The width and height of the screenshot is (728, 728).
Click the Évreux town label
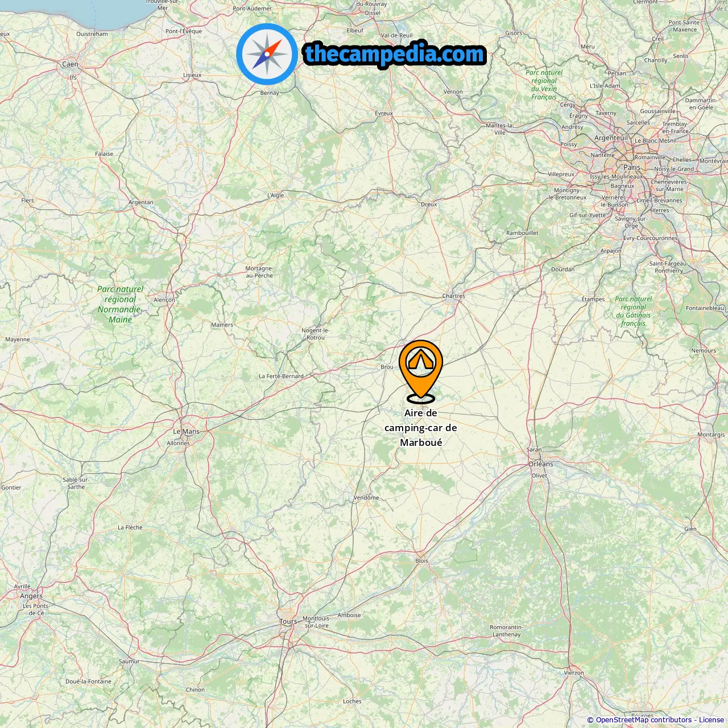tap(384, 114)
